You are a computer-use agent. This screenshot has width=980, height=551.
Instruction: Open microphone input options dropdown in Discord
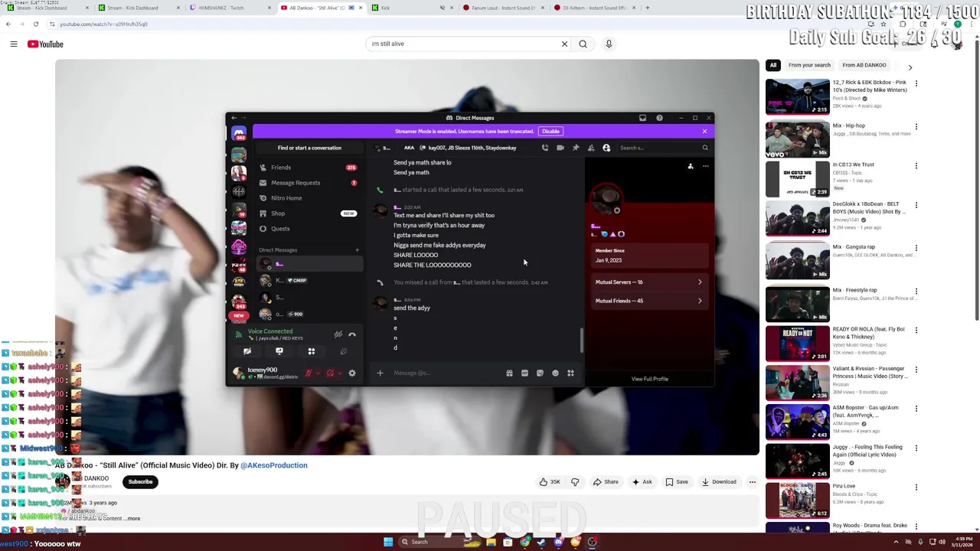[x=318, y=373]
